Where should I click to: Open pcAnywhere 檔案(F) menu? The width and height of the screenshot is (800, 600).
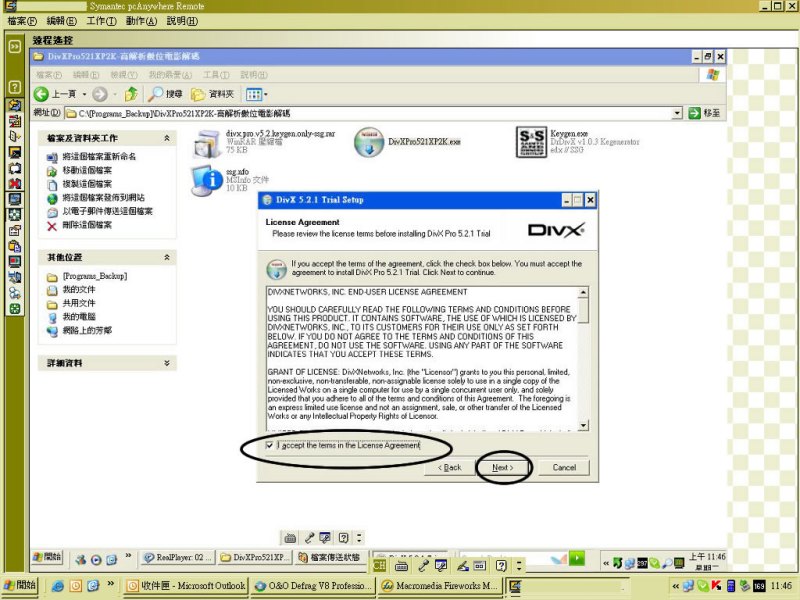point(22,21)
